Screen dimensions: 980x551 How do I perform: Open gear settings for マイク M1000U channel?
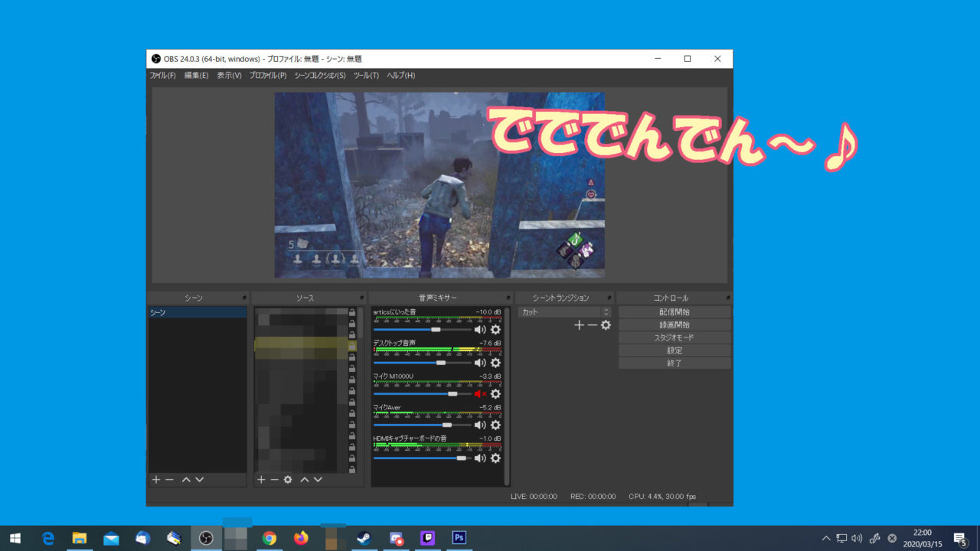coord(495,394)
